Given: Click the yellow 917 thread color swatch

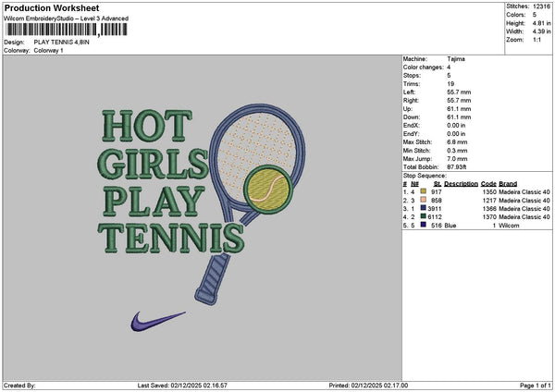Looking at the screenshot, I should pos(423,191).
